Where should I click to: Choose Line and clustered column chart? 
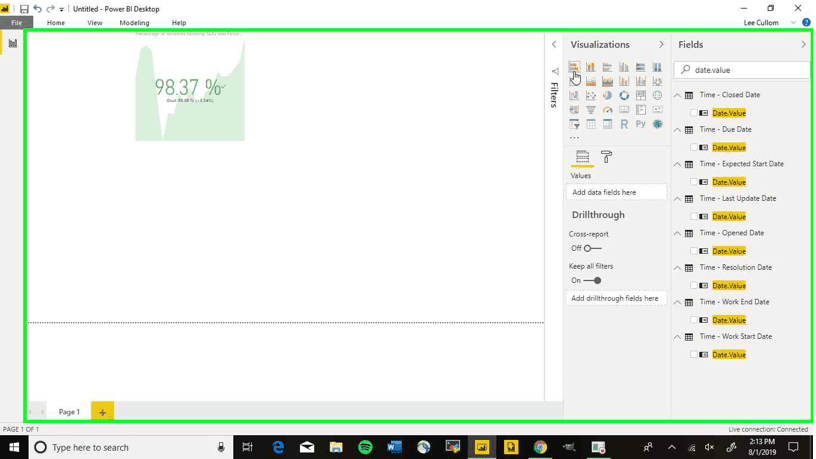coord(641,81)
